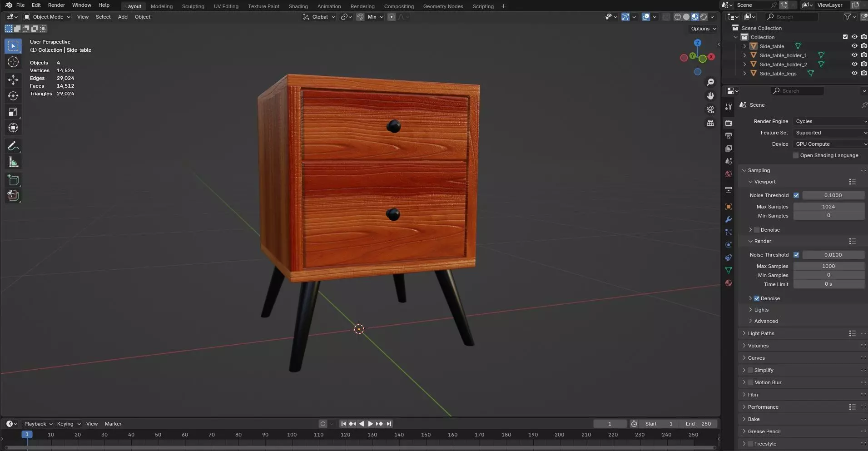Image resolution: width=868 pixels, height=451 pixels.
Task: Open the Render properties tab
Action: click(729, 123)
